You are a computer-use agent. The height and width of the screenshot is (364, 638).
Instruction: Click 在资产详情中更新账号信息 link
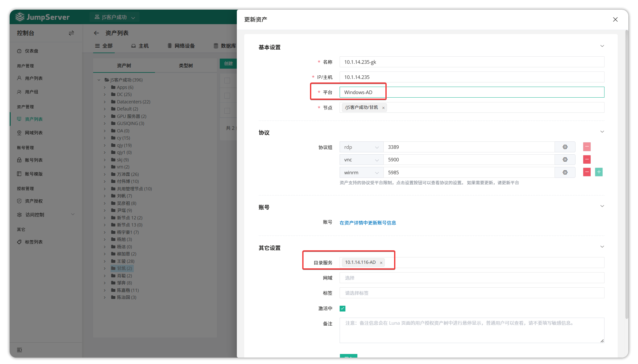pyautogui.click(x=368, y=223)
